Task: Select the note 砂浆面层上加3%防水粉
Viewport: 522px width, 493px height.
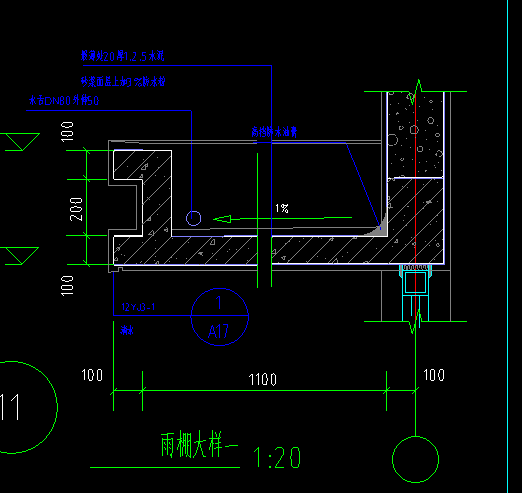Action: pyautogui.click(x=123, y=81)
